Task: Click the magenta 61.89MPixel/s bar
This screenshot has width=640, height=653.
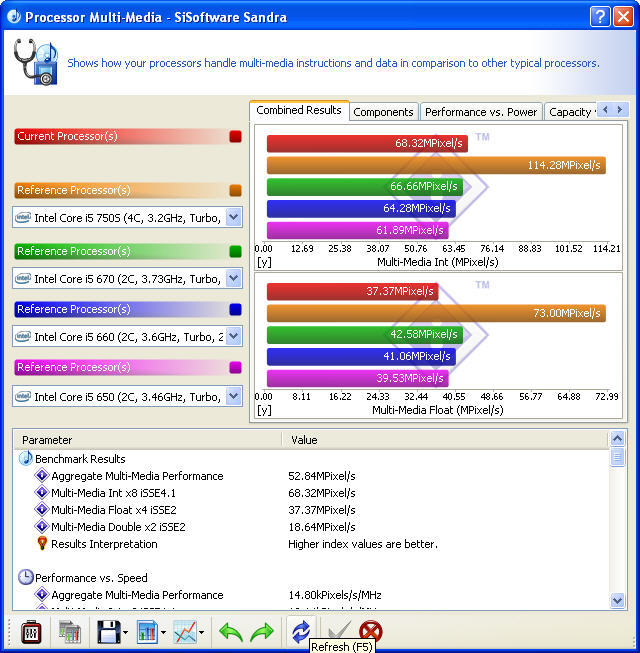Action: tap(358, 230)
